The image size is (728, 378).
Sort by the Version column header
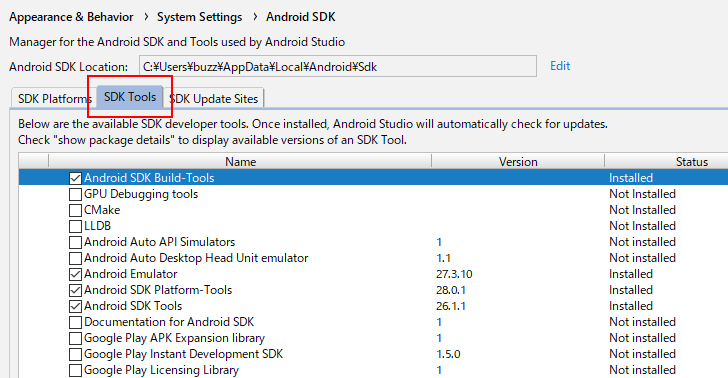[x=518, y=162]
